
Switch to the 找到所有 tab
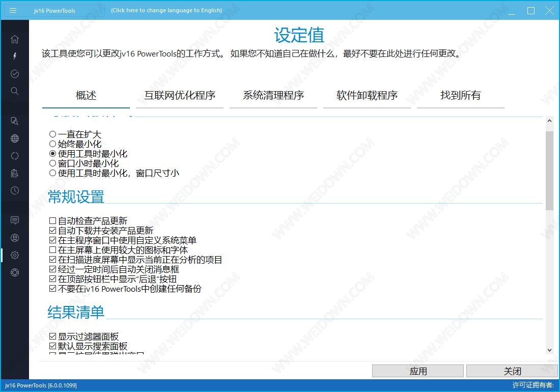(460, 96)
